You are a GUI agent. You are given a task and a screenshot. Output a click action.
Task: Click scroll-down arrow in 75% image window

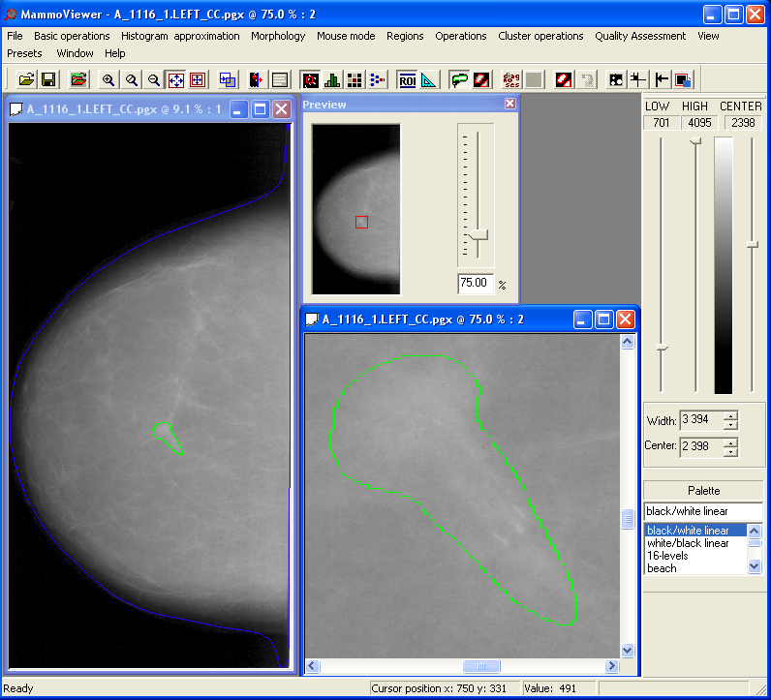pos(628,651)
